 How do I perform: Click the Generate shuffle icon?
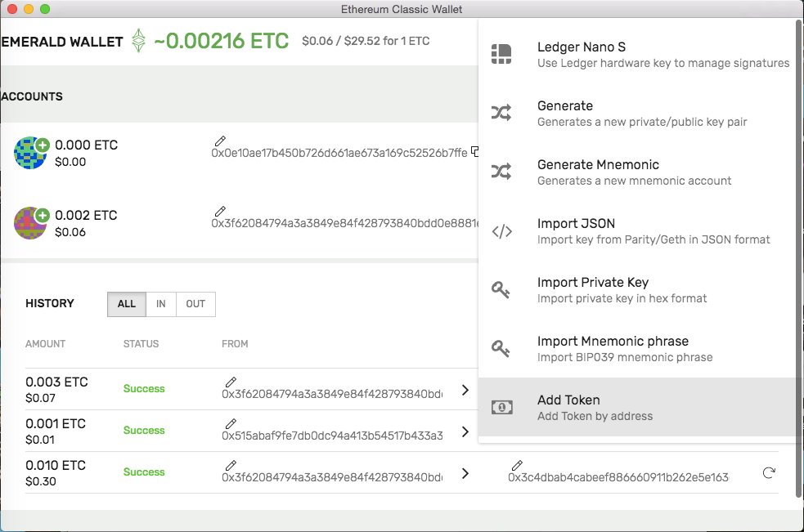coord(501,113)
